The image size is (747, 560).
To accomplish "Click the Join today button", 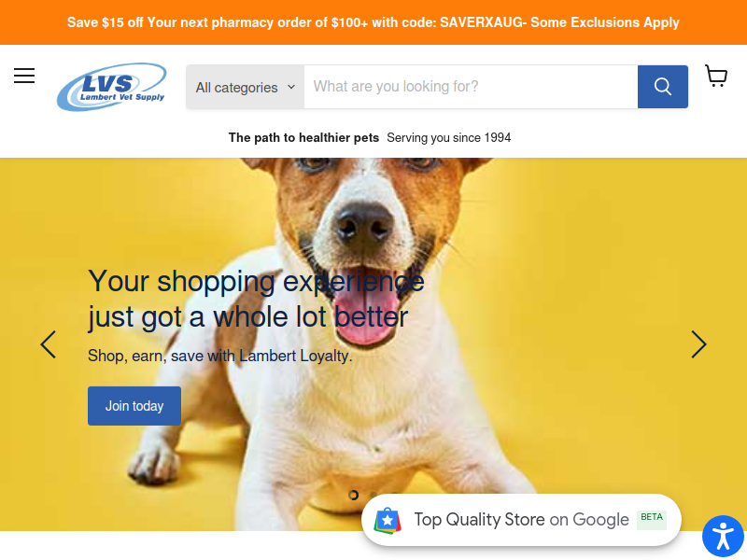I will coord(134,406).
